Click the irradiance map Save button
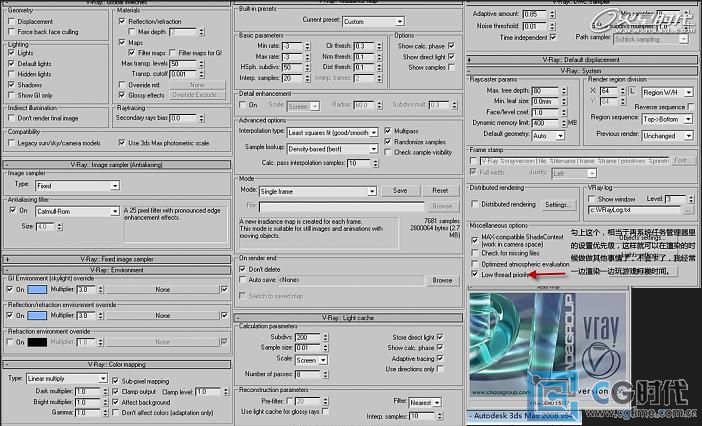702x426 pixels. point(400,191)
